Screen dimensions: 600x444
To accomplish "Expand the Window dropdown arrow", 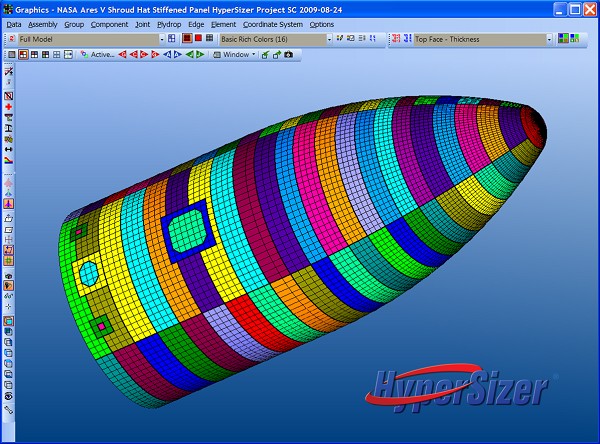I will (x=254, y=55).
